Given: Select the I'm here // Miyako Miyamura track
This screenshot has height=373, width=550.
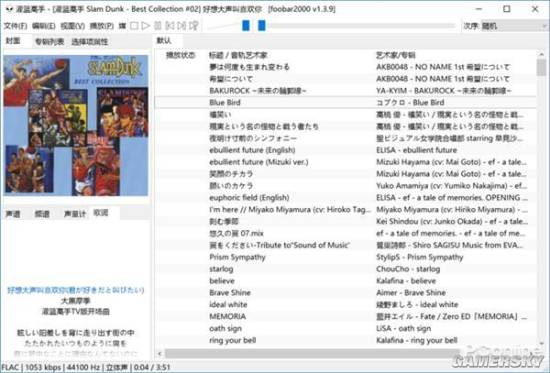Looking at the screenshot, I should 290,209.
